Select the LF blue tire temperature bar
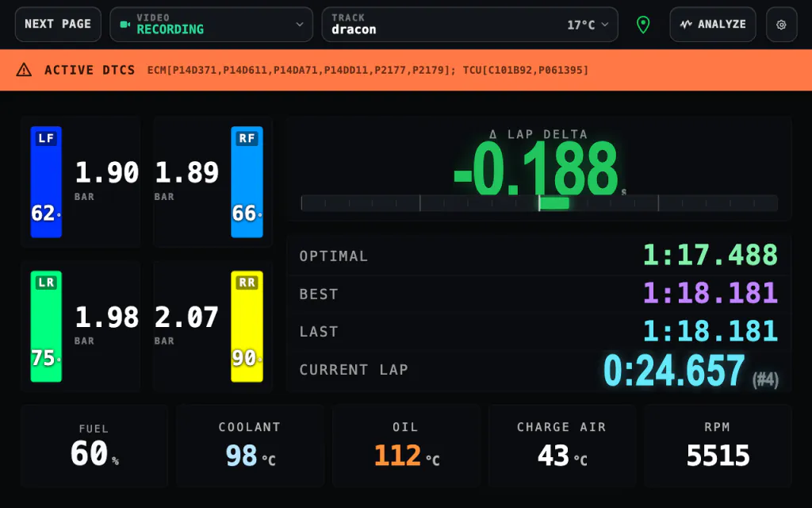Screen dimensions: 812x508 tap(46, 182)
